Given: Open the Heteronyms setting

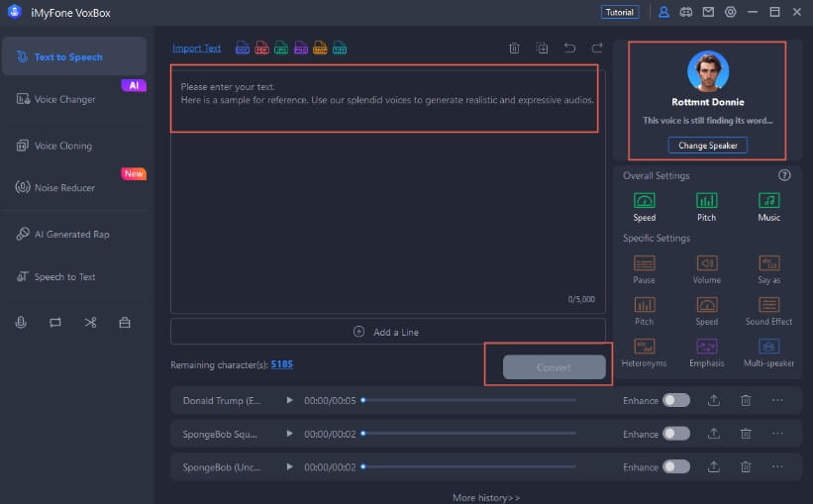Looking at the screenshot, I should (645, 353).
